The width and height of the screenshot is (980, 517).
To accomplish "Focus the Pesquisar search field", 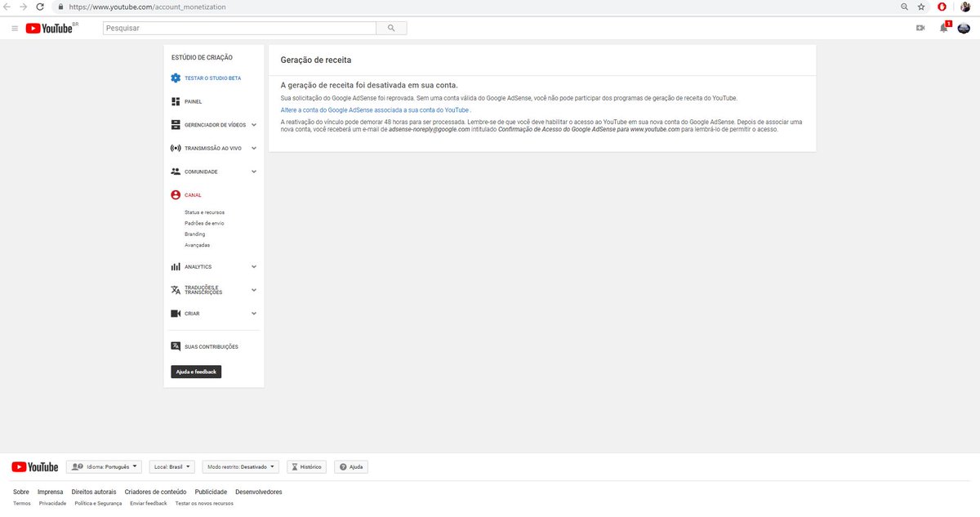I will (239, 28).
